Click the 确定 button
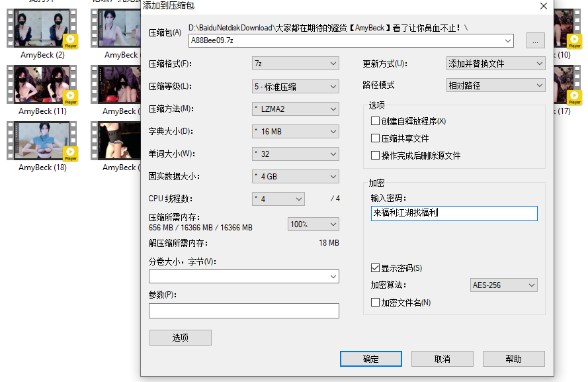588x382 pixels. (x=371, y=359)
